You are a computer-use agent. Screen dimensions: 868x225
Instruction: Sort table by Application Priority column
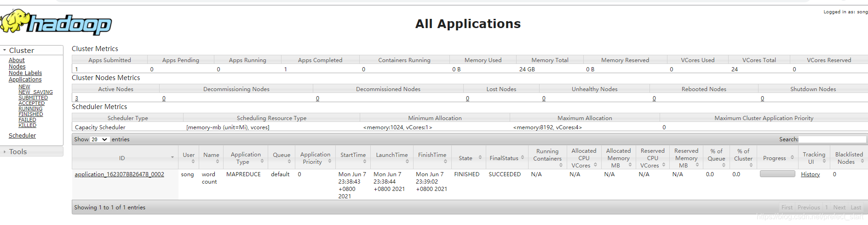(x=315, y=158)
